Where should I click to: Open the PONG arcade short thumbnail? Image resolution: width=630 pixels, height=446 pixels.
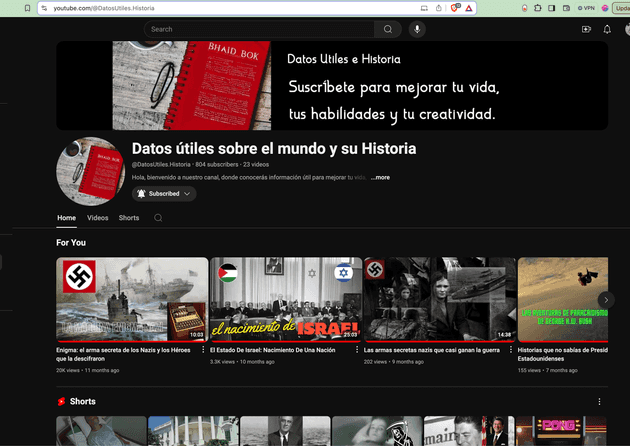561,431
